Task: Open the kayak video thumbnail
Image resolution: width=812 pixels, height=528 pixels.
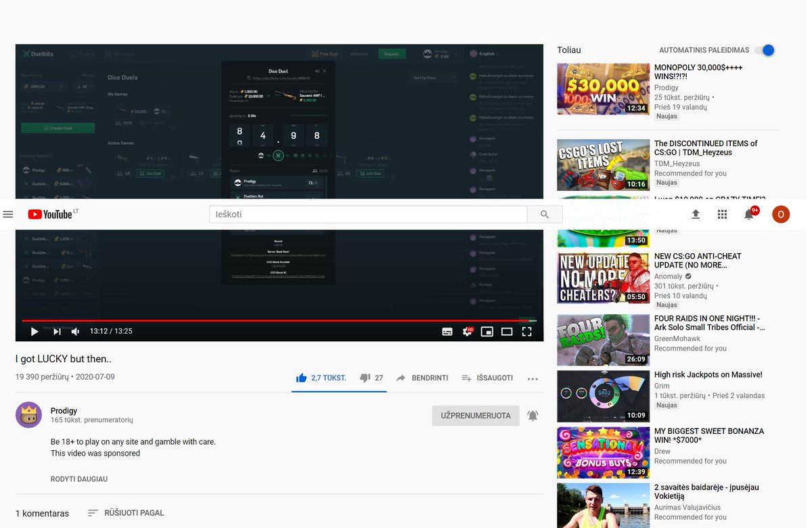Action: (603, 505)
